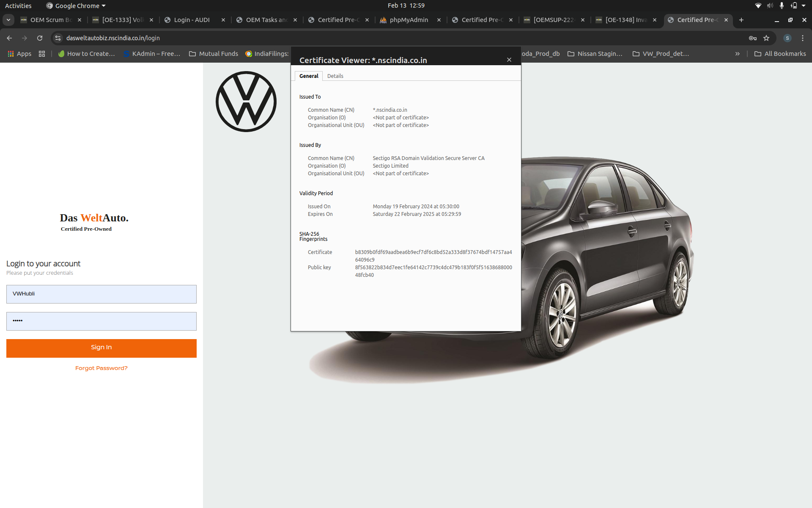
Task: Open Activities overview
Action: pos(18,6)
